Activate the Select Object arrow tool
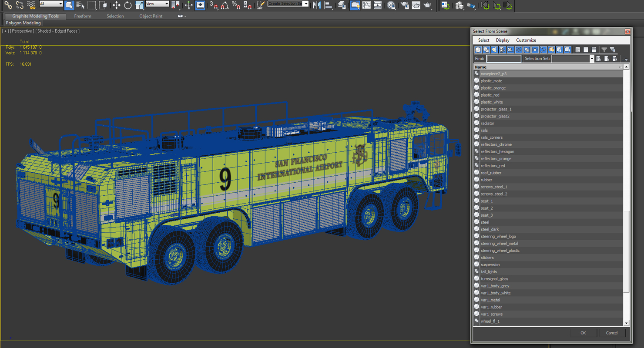 (x=69, y=5)
